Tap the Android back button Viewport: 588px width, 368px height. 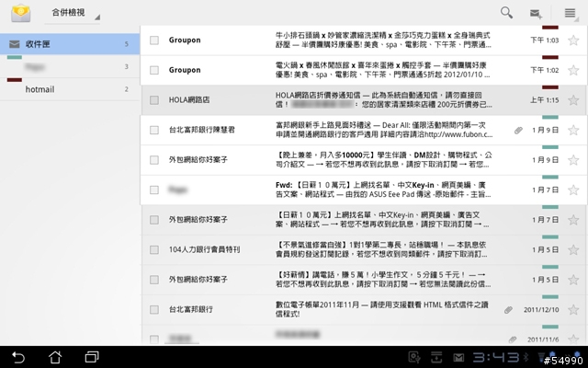pos(18,357)
